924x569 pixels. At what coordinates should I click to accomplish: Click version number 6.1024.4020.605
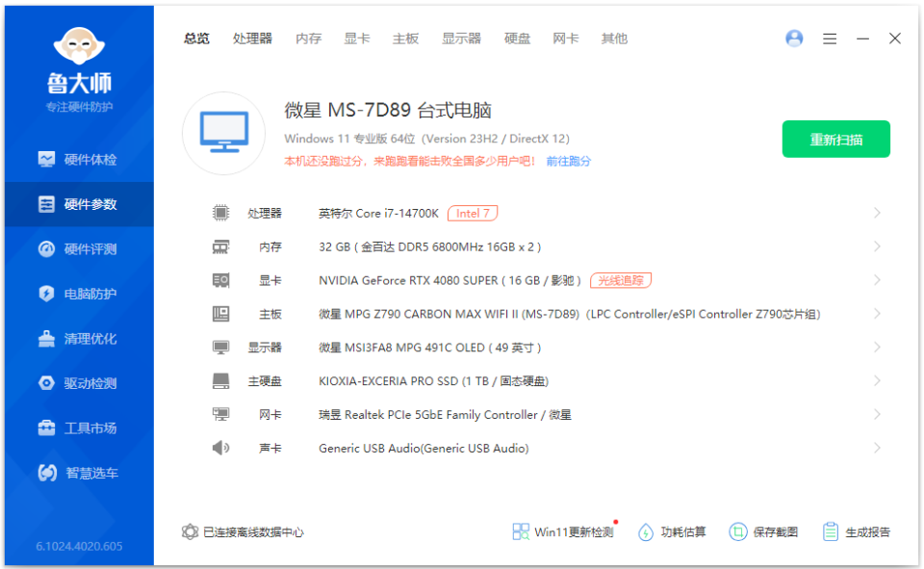coord(79,546)
